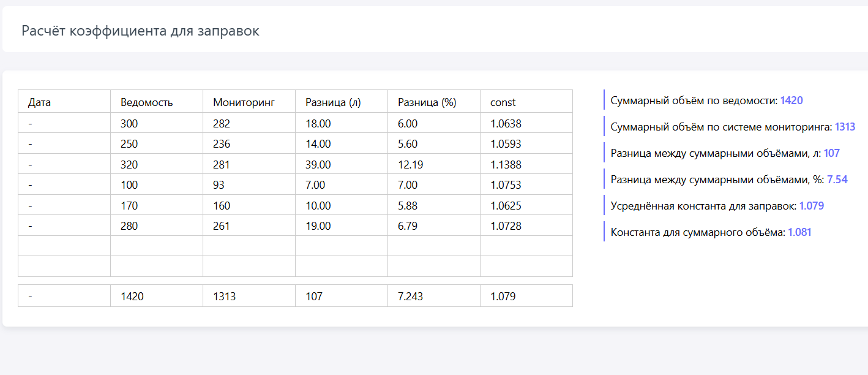Select the Мониторинг cell containing 261
Screen dimensions: 868x375
(x=249, y=226)
